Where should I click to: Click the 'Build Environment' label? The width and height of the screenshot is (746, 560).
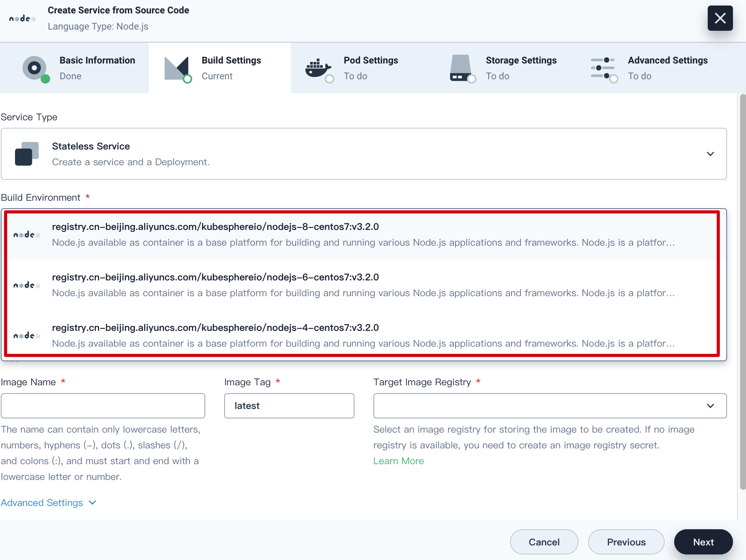click(40, 198)
